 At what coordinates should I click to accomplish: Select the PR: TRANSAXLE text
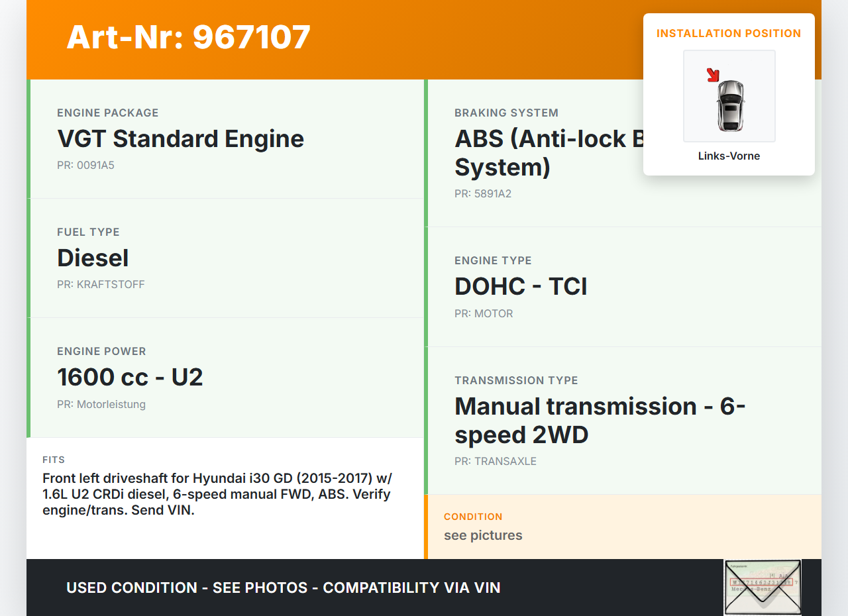tap(496, 461)
